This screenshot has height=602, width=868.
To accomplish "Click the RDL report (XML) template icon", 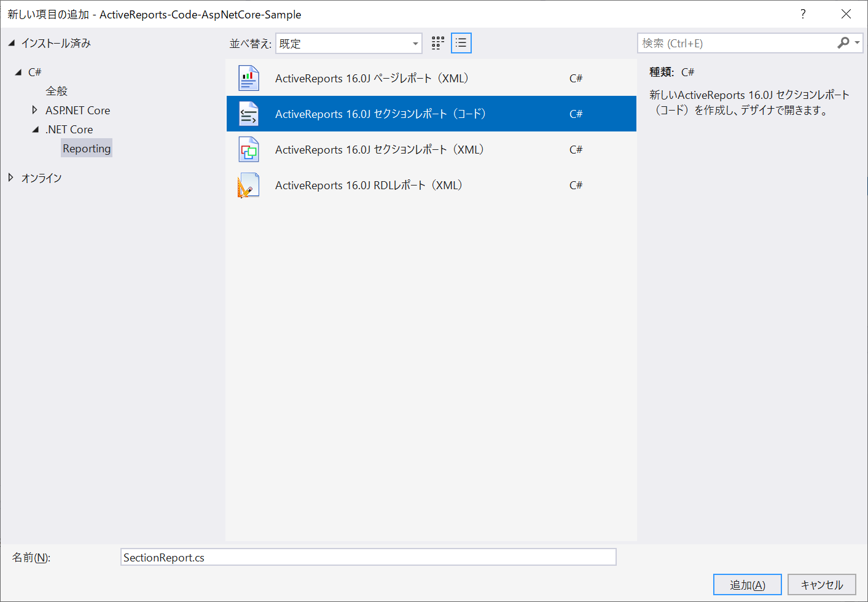I will [249, 185].
